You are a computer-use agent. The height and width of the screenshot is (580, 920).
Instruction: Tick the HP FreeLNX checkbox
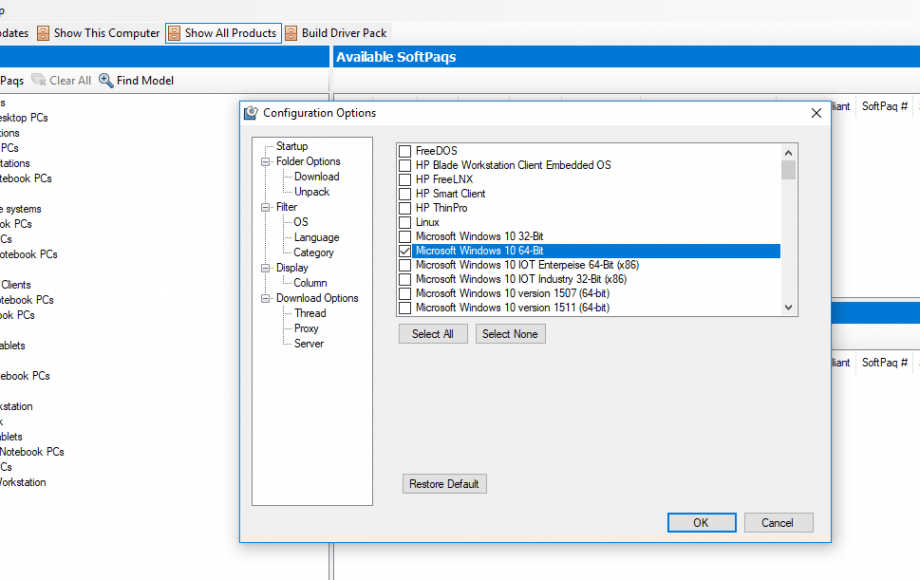[405, 179]
